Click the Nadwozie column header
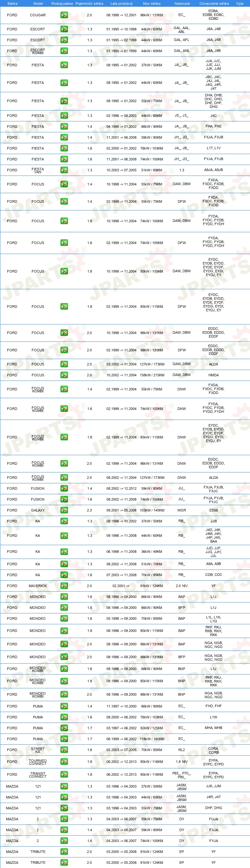Screen dimensions: 250x868 click(182, 4)
